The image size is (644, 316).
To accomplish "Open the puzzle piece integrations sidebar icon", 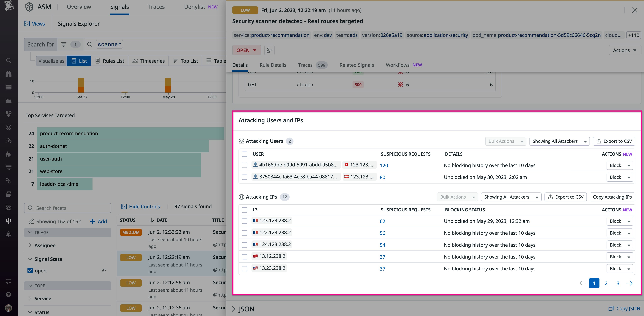I will (x=8, y=154).
